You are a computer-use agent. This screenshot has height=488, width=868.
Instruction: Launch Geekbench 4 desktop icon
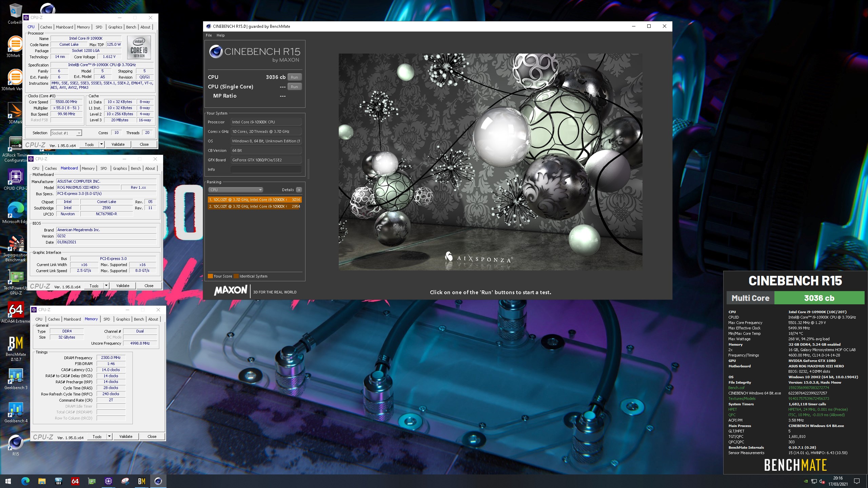[16, 412]
